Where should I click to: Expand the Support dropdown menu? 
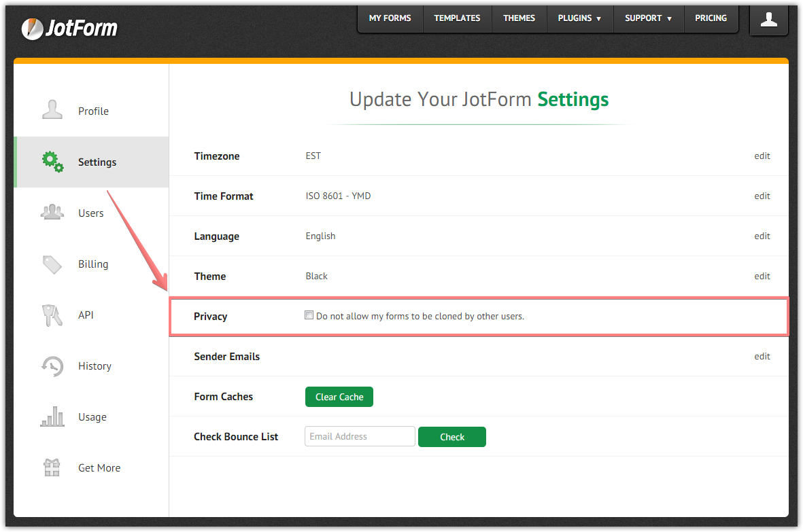coord(648,18)
